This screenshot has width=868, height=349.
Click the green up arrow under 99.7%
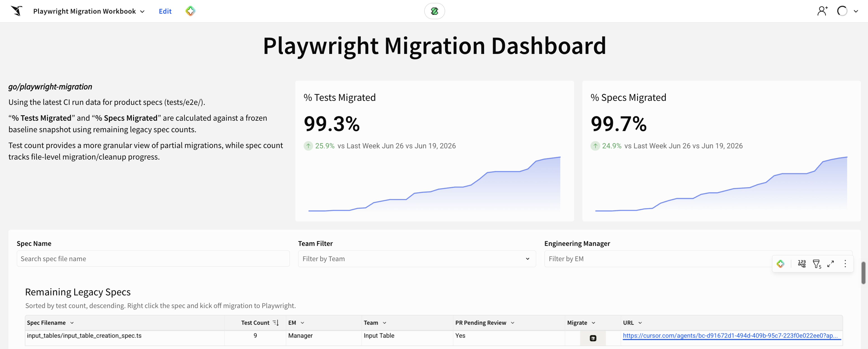click(595, 146)
